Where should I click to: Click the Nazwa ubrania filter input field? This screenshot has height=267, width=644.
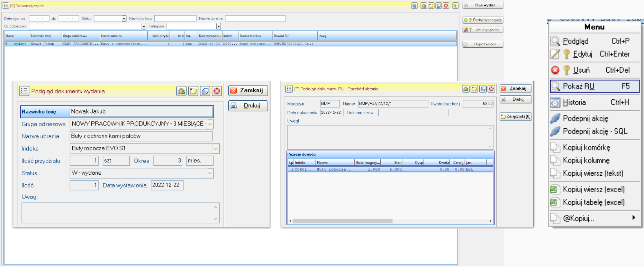(255, 19)
